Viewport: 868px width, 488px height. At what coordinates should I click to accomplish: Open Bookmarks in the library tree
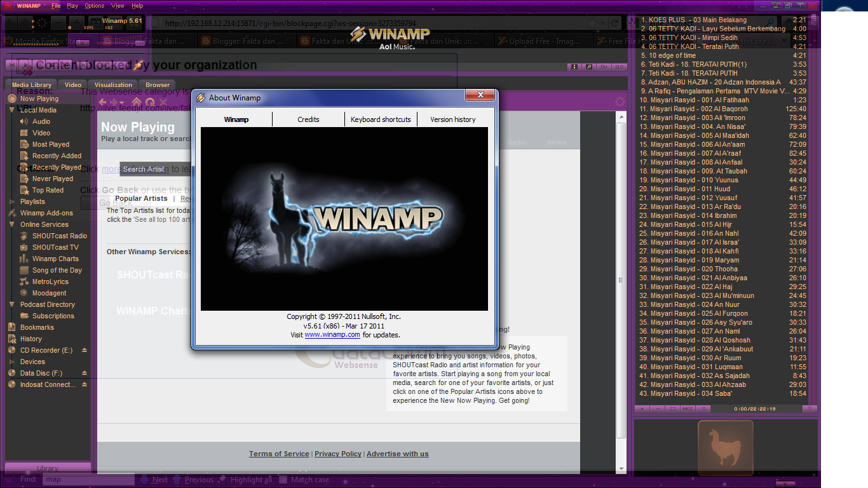point(37,327)
